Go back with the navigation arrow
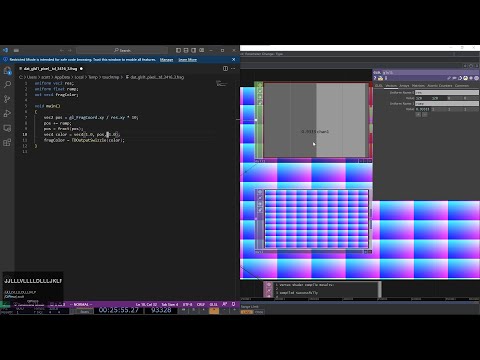 62,50
